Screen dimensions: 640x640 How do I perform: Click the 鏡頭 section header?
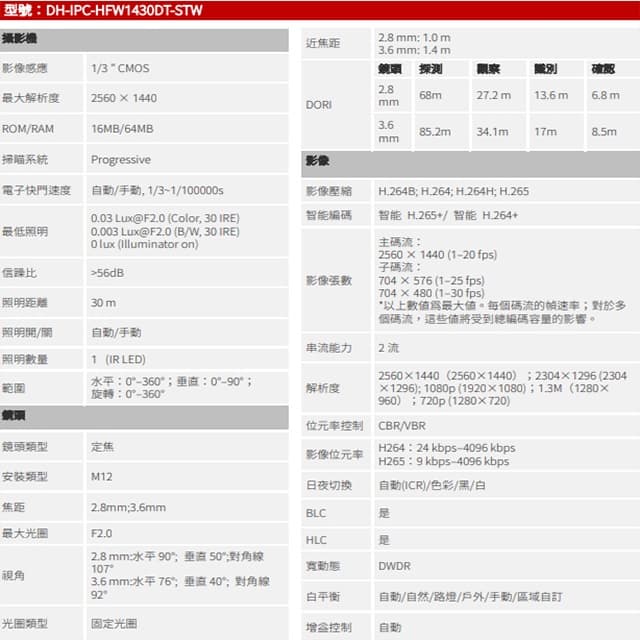[144, 416]
